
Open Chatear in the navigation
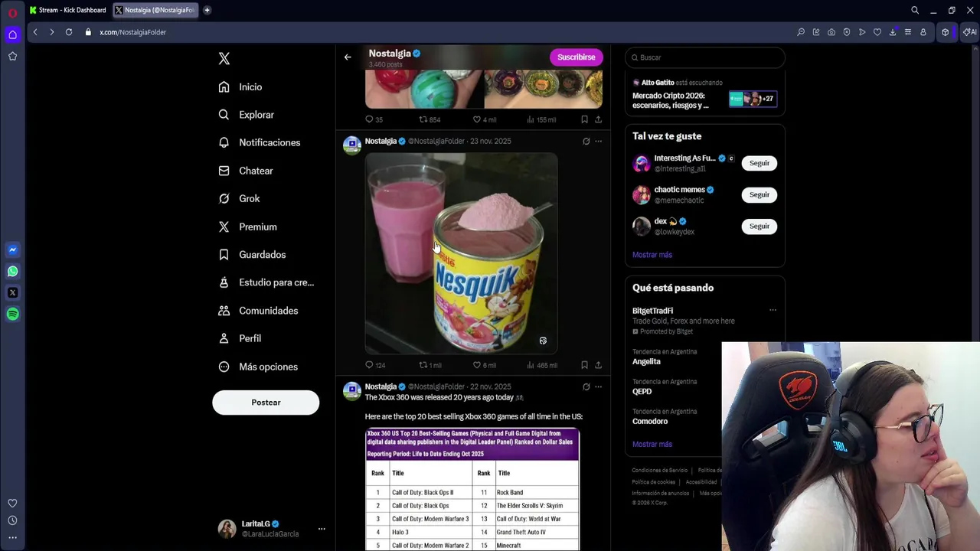246,171
